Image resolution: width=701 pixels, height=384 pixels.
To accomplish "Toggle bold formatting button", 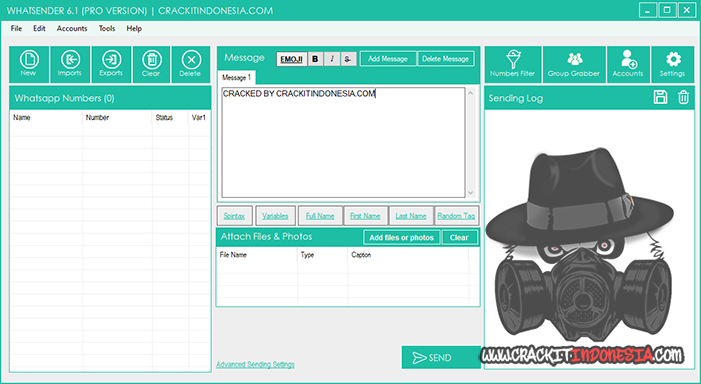I will pos(315,59).
